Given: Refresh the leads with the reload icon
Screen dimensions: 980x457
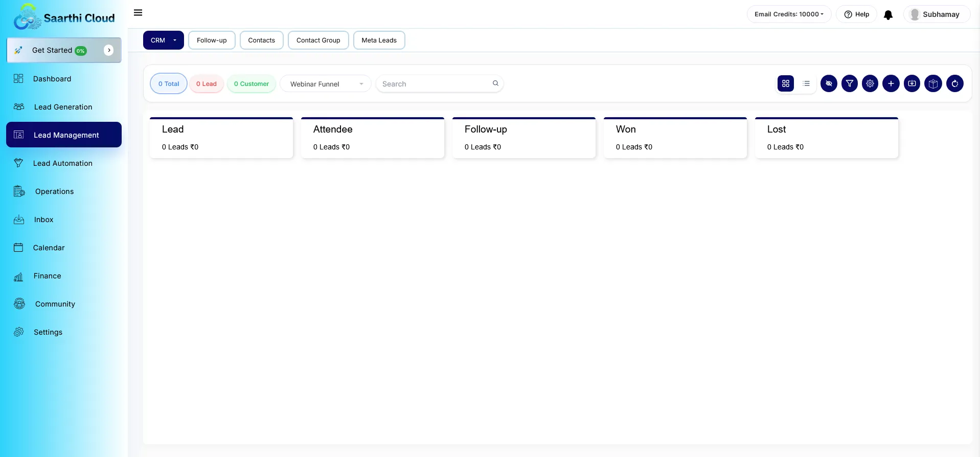Looking at the screenshot, I should coord(954,83).
